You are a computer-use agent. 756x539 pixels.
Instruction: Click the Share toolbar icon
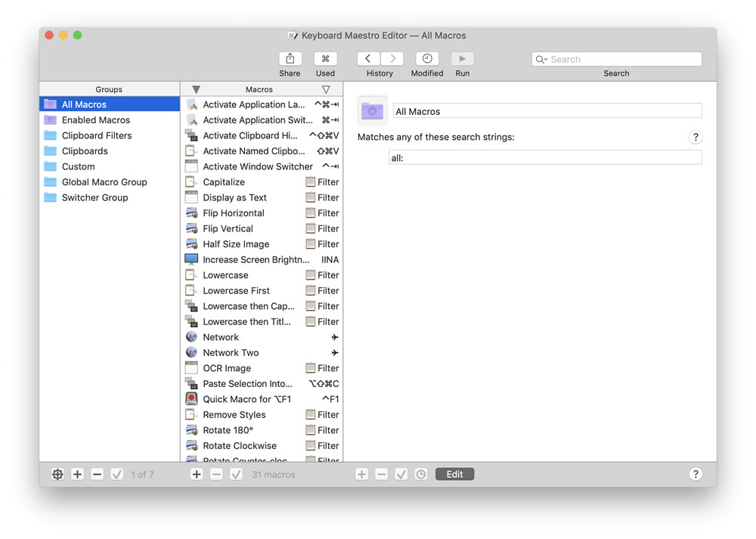pos(290,59)
